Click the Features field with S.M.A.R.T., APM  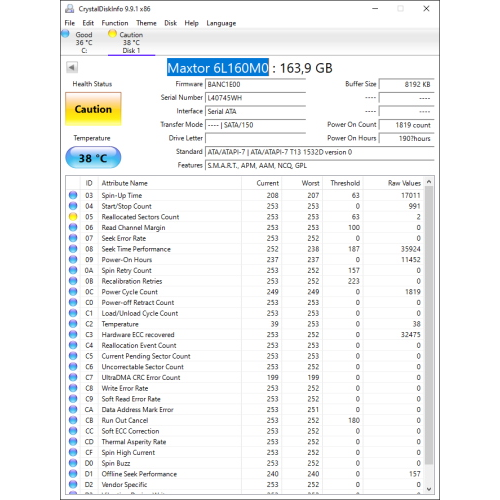coord(320,166)
